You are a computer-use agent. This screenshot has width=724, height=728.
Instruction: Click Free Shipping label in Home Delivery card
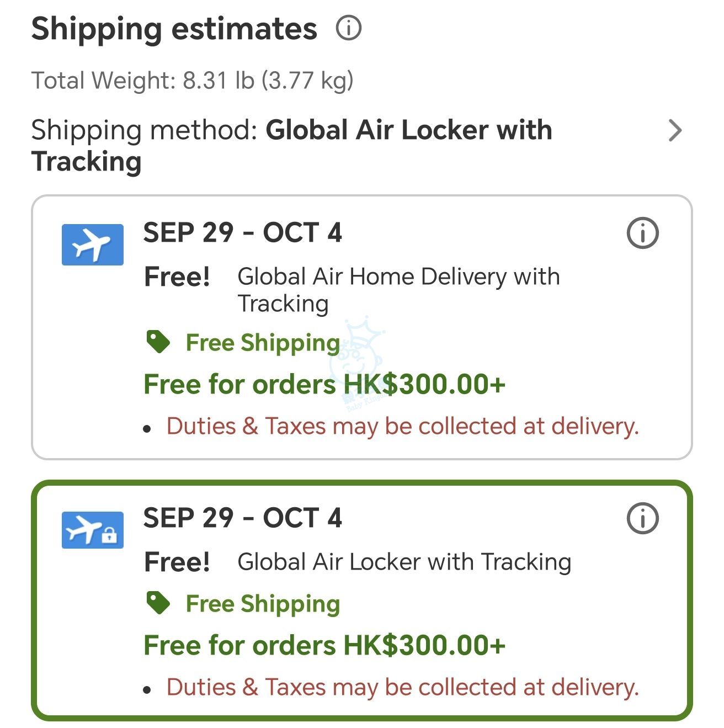263,343
